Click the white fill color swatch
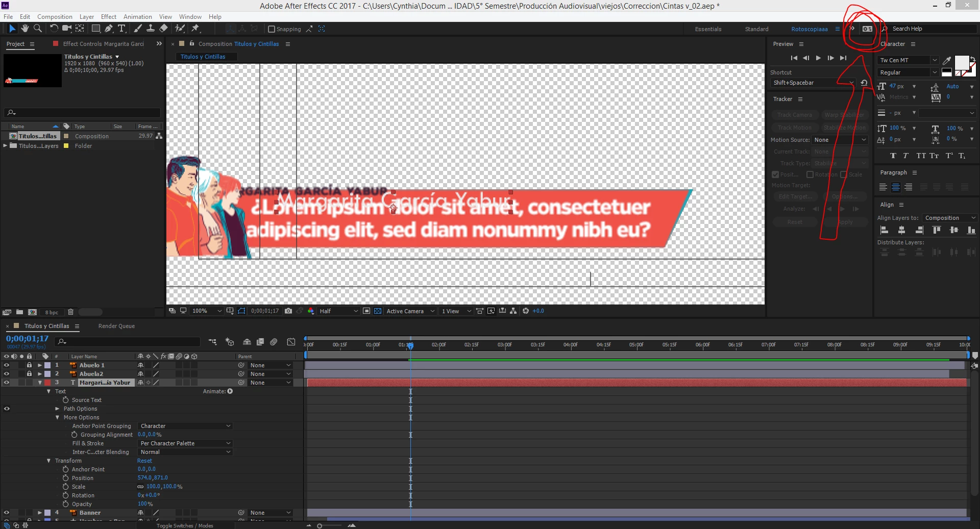Screen dimensions: 980x529 pos(962,63)
